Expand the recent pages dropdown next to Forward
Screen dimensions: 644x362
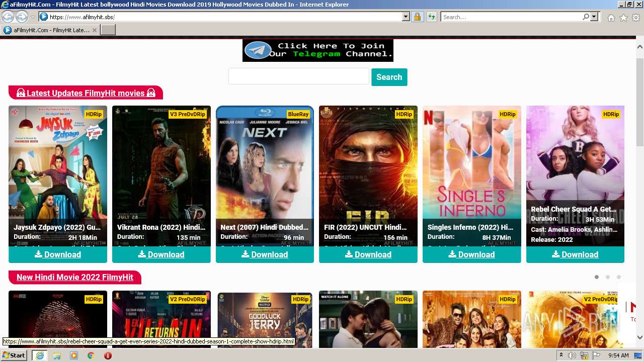(x=33, y=17)
